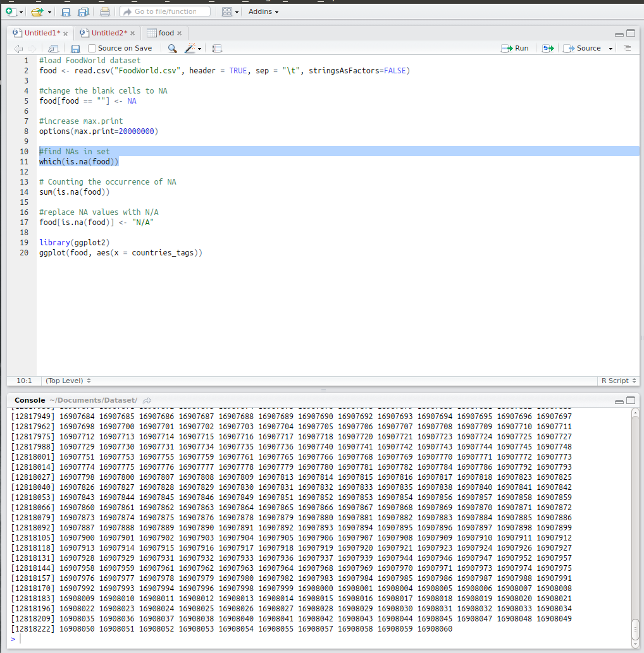The image size is (644, 653).
Task: Click cursor position indicator 10:1
Action: pyautogui.click(x=24, y=381)
